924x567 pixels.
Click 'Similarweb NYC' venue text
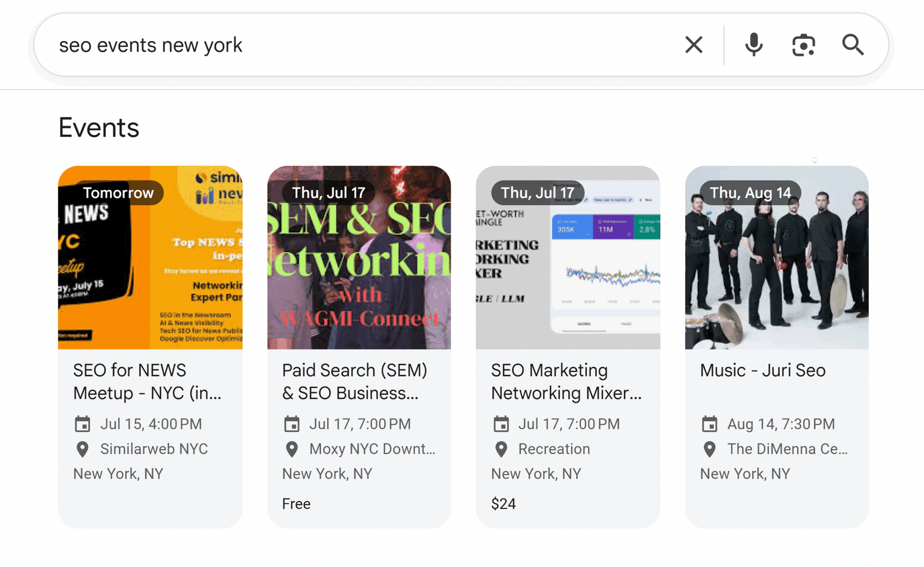154,449
